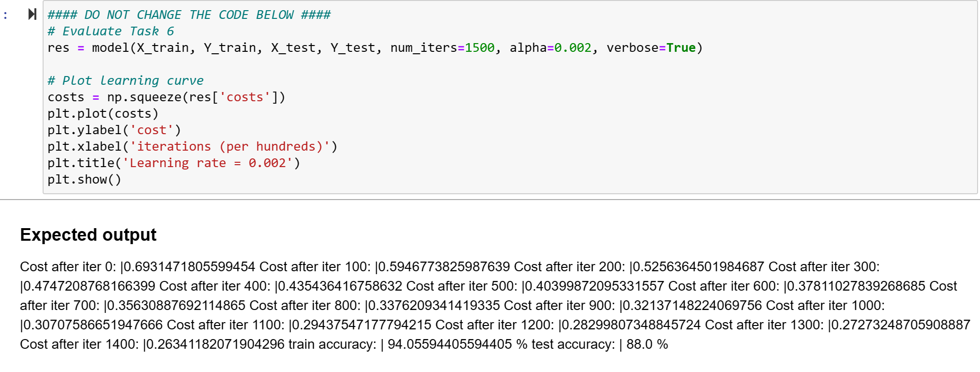This screenshot has width=980, height=372.
Task: Click the '# Plot learning curve' comment
Action: 125,80
